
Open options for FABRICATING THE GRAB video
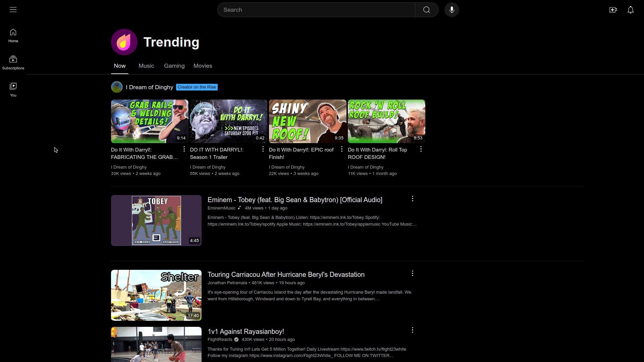184,149
